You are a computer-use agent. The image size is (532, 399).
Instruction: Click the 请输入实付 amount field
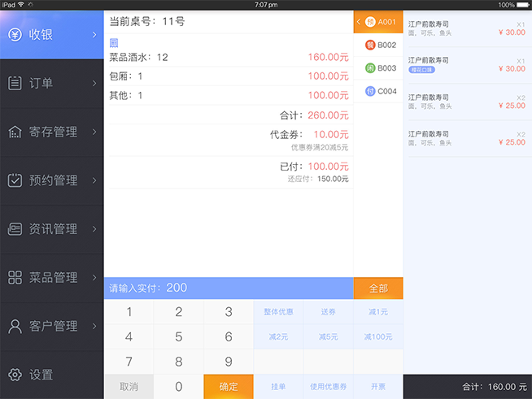pos(229,288)
